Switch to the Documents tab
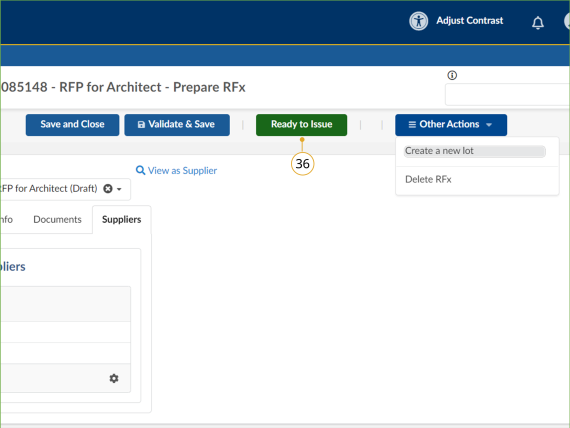570x428 pixels. [x=57, y=220]
